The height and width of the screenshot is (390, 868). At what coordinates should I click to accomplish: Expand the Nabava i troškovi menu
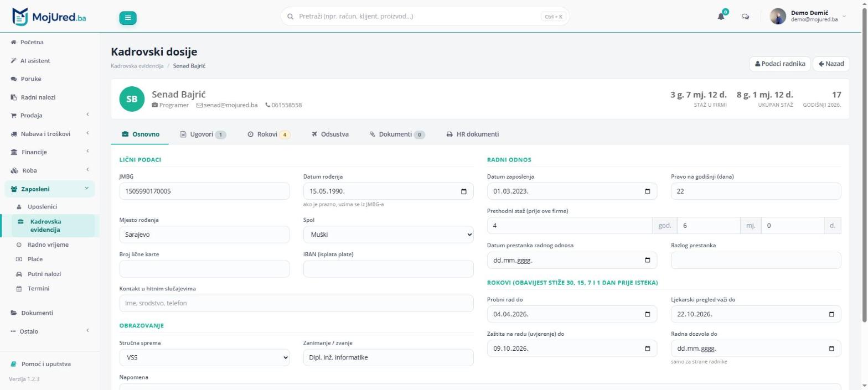(50, 133)
